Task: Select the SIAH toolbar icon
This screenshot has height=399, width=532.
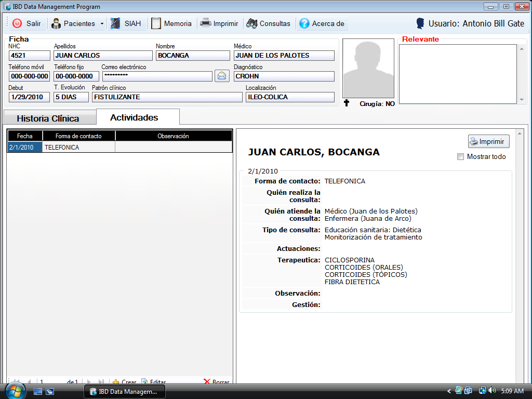Action: tap(115, 23)
